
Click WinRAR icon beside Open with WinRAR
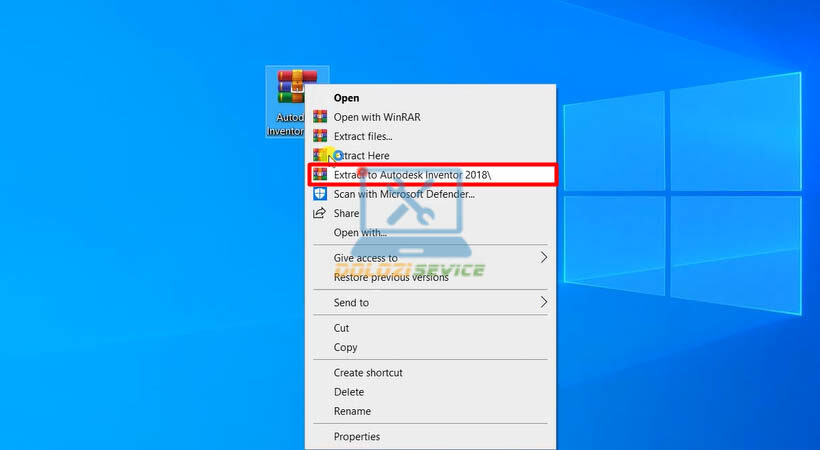320,117
